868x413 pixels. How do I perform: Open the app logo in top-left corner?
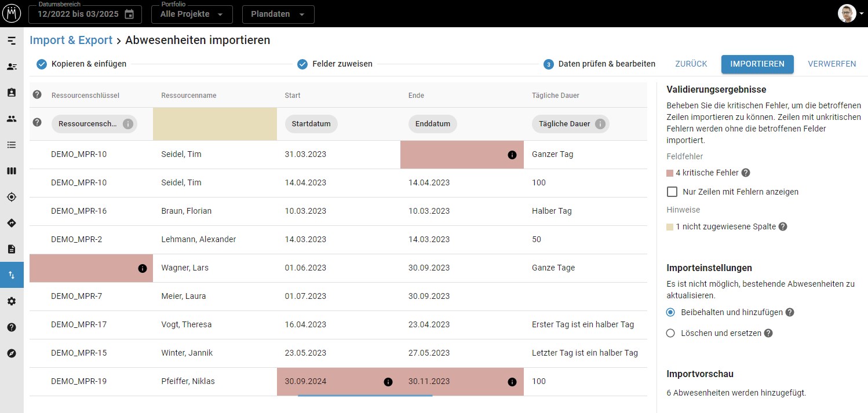[x=12, y=13]
